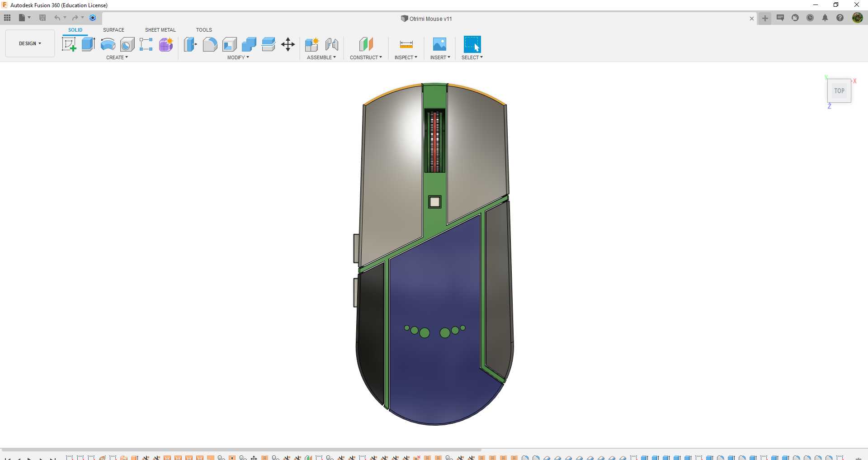Jump to timeline beginning

pos(7,458)
